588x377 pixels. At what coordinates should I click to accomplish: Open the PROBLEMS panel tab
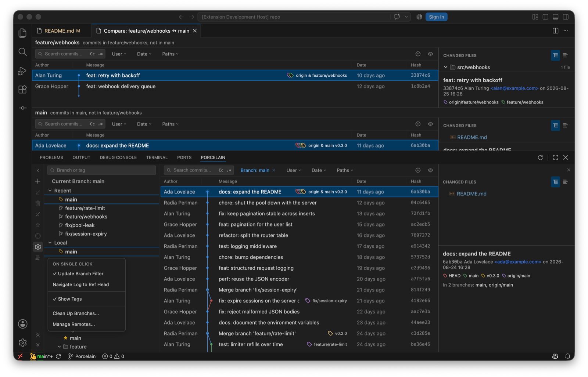(51, 157)
